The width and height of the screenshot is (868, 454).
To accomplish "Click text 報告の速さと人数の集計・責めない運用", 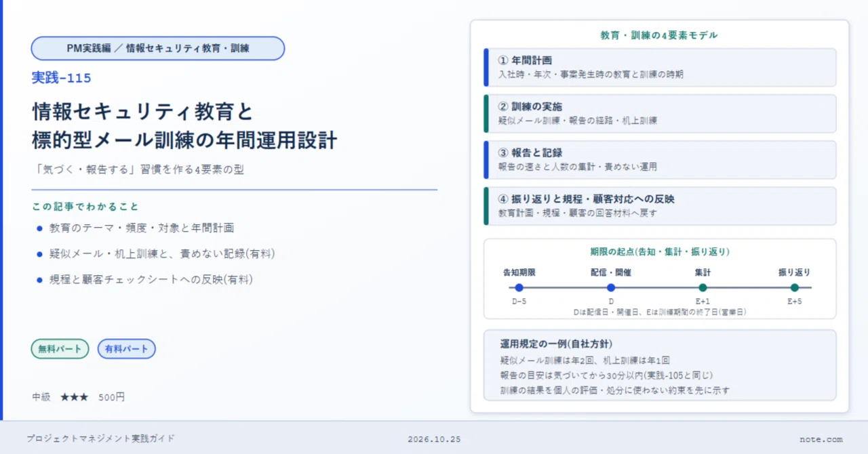I will point(577,167).
